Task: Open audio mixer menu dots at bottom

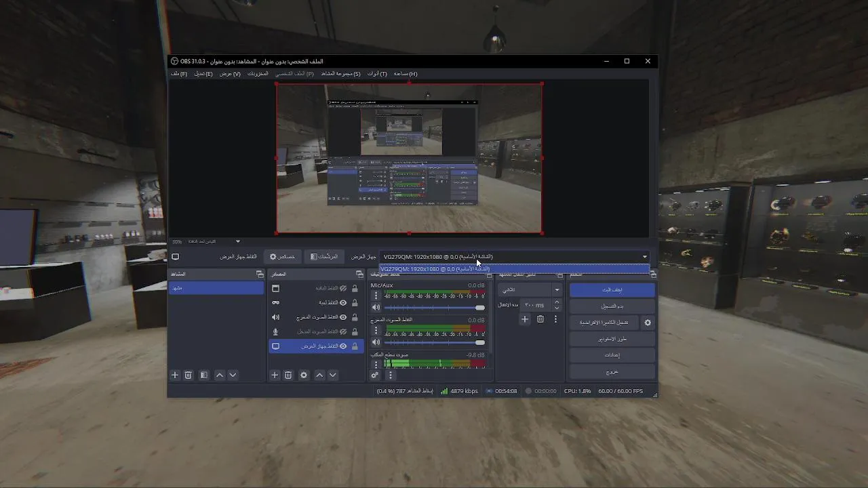Action: point(390,375)
